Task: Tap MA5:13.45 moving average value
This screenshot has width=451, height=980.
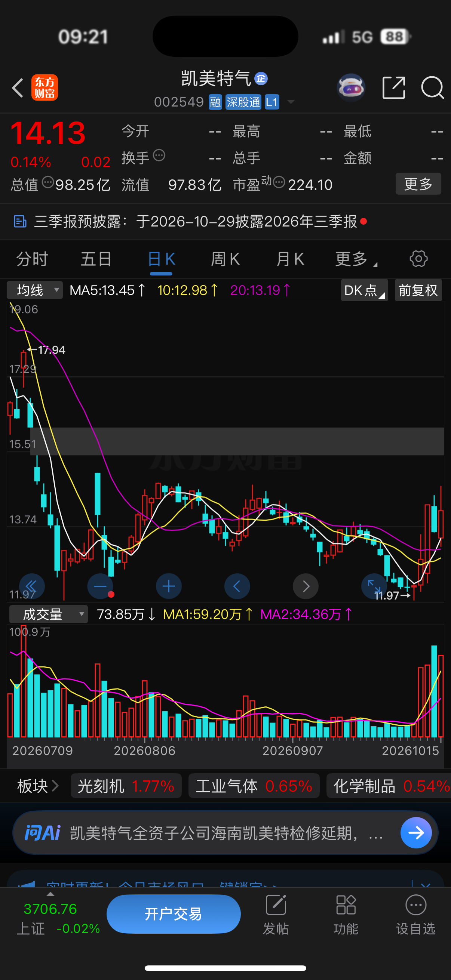Action: click(x=107, y=290)
